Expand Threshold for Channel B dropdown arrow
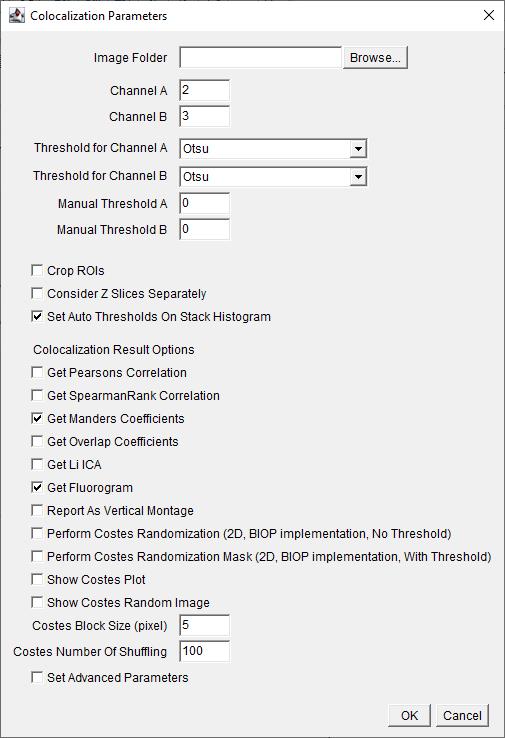Screen dimensions: 505x738 click(358, 177)
